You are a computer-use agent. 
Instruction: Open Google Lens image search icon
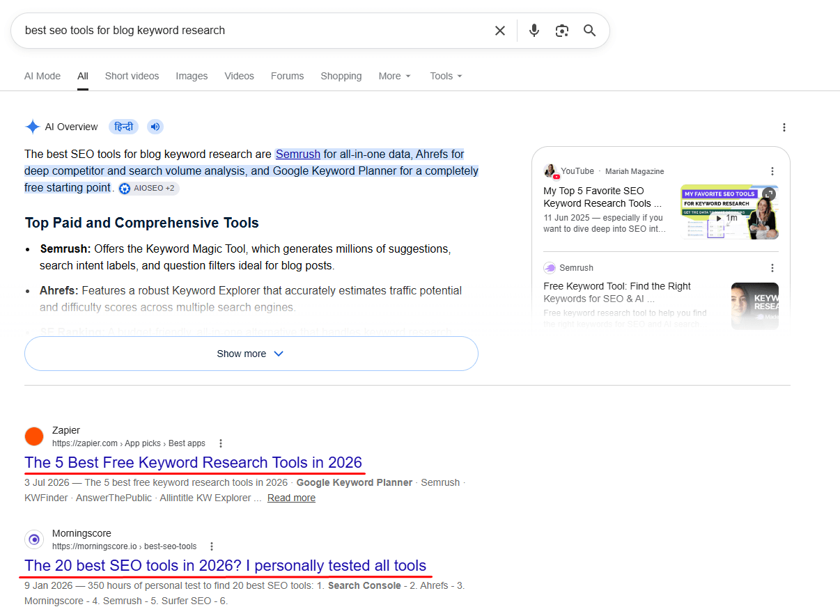[x=562, y=31]
